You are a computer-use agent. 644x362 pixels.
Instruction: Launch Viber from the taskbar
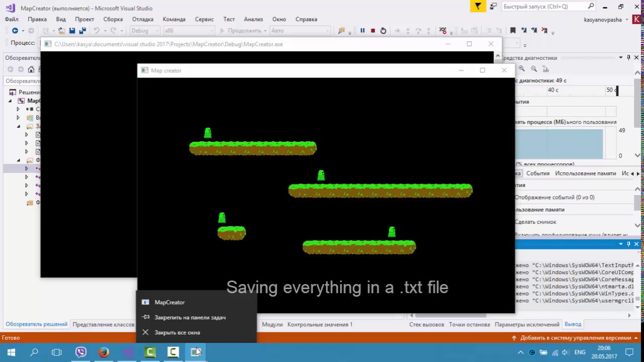coord(80,352)
